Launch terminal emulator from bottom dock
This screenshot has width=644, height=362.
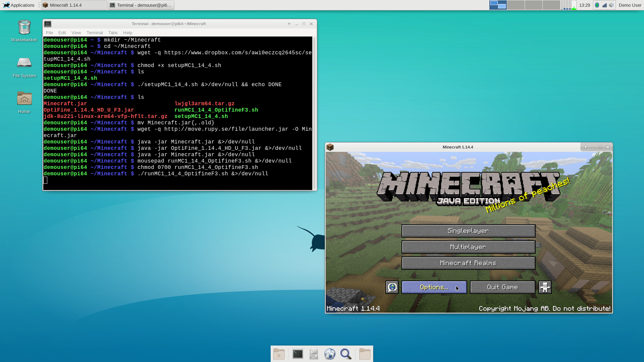(x=298, y=354)
